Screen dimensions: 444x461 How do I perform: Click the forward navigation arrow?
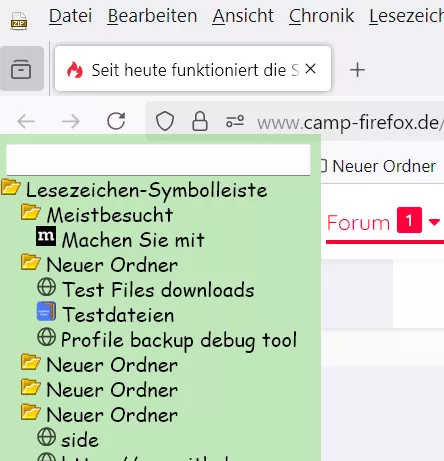(71, 121)
